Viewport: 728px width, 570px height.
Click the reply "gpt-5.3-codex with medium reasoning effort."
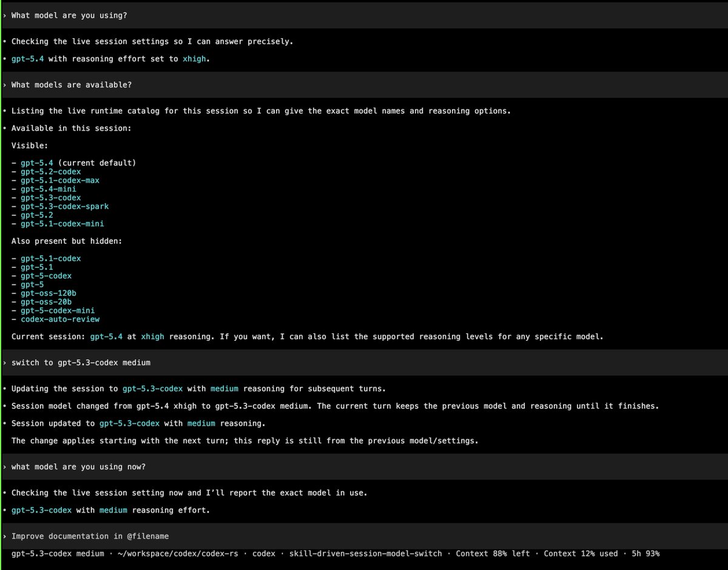110,510
